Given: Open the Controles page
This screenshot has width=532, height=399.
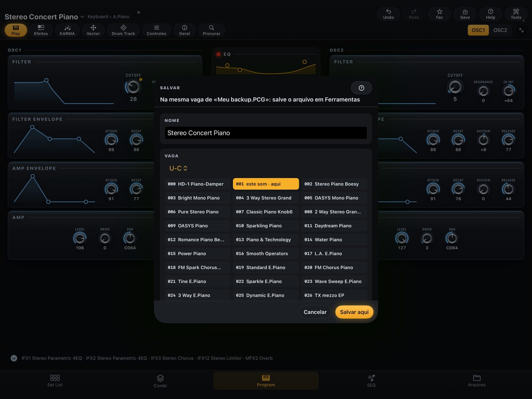Looking at the screenshot, I should (x=156, y=30).
